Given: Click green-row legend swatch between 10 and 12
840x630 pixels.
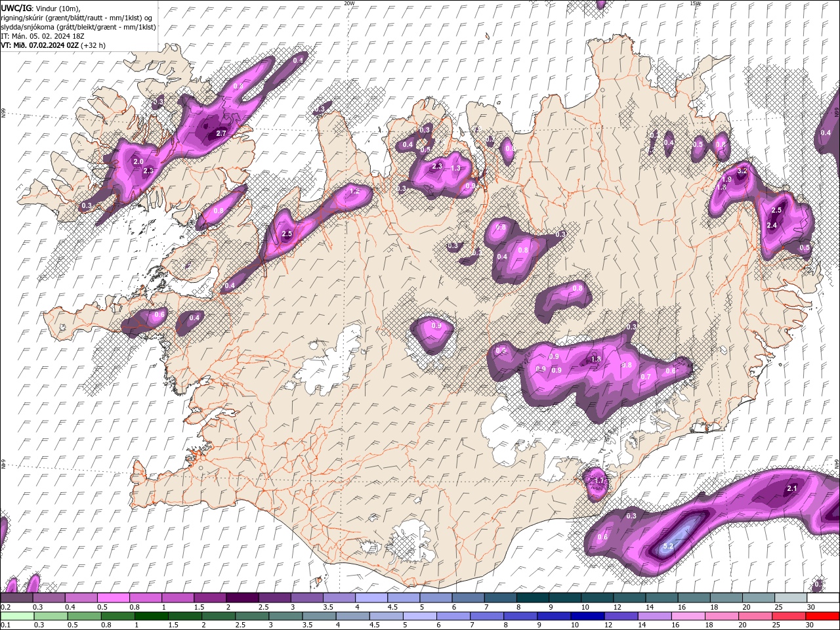Looking at the screenshot, I should (587, 616).
